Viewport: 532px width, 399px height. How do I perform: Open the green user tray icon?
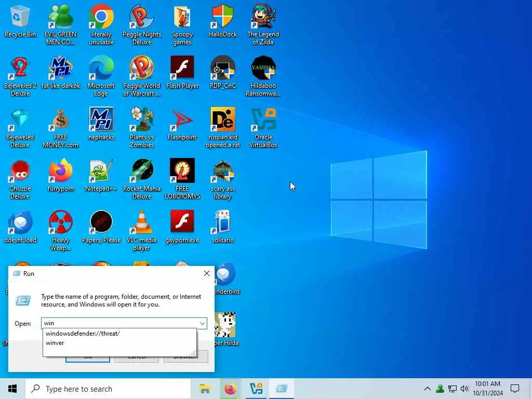(x=440, y=389)
